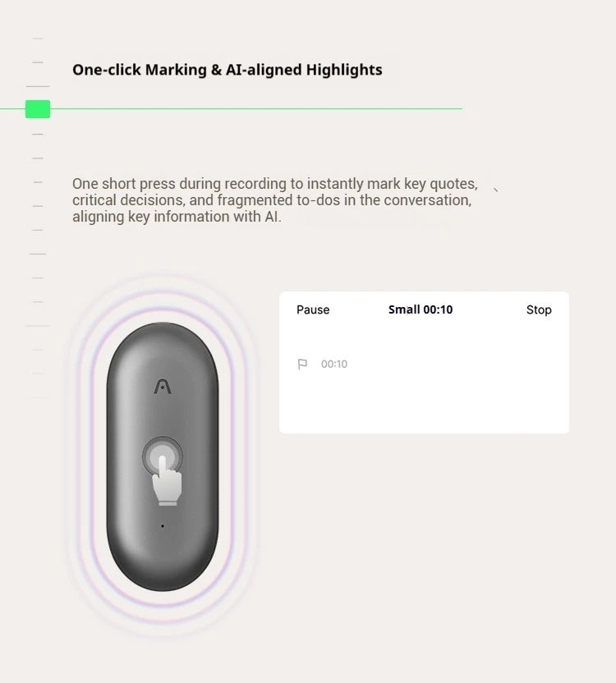The height and width of the screenshot is (683, 616).
Task: Click the flag marker icon in the recording card
Action: pos(304,364)
